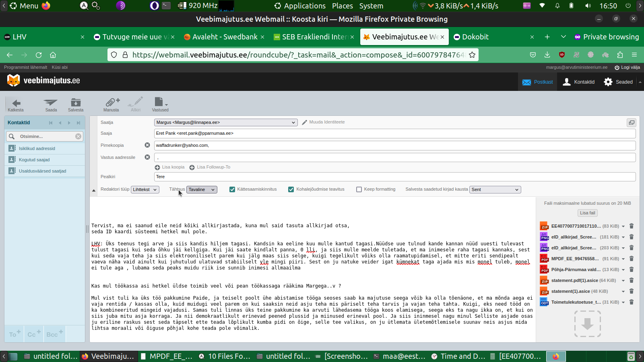The width and height of the screenshot is (644, 362).
Task: Change Redaktori tüüp from Lihttekst
Action: [x=145, y=189]
